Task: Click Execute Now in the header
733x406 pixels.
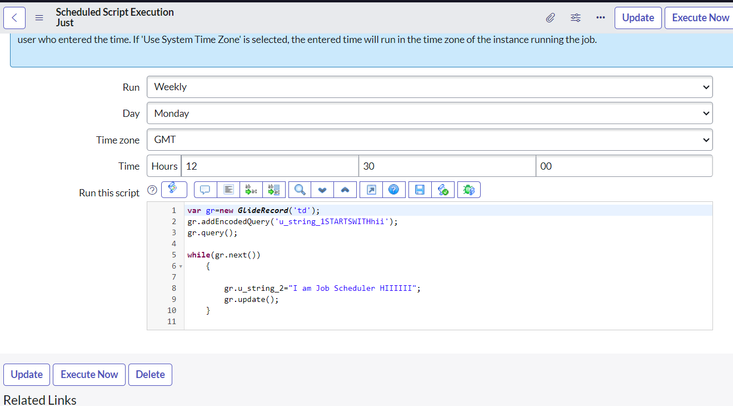Action: [x=700, y=18]
